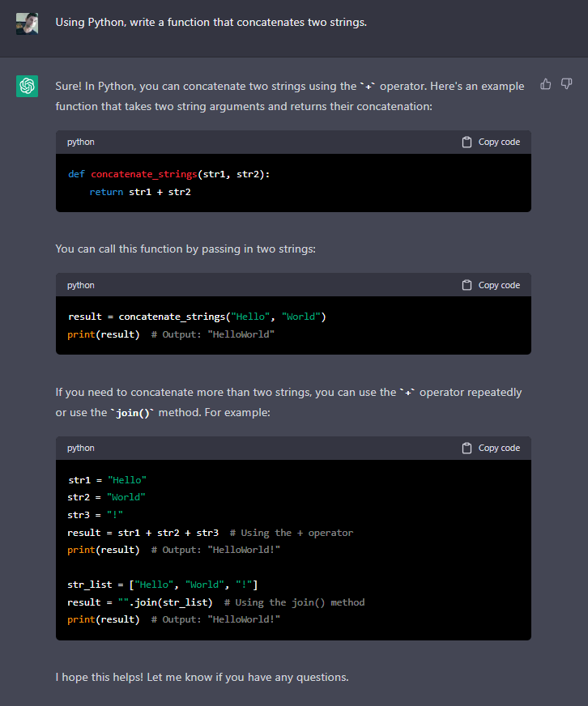This screenshot has width=588, height=706.
Task: Click the "# Using the + operator" comment
Action: (x=292, y=533)
